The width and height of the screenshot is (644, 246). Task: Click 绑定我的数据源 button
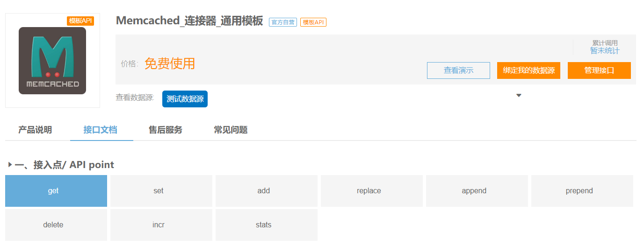tap(528, 70)
